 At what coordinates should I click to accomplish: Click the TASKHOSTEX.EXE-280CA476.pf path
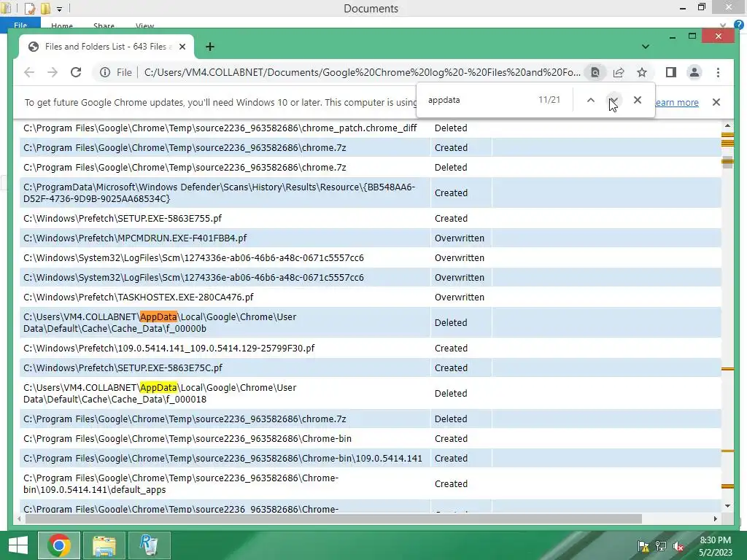point(138,297)
